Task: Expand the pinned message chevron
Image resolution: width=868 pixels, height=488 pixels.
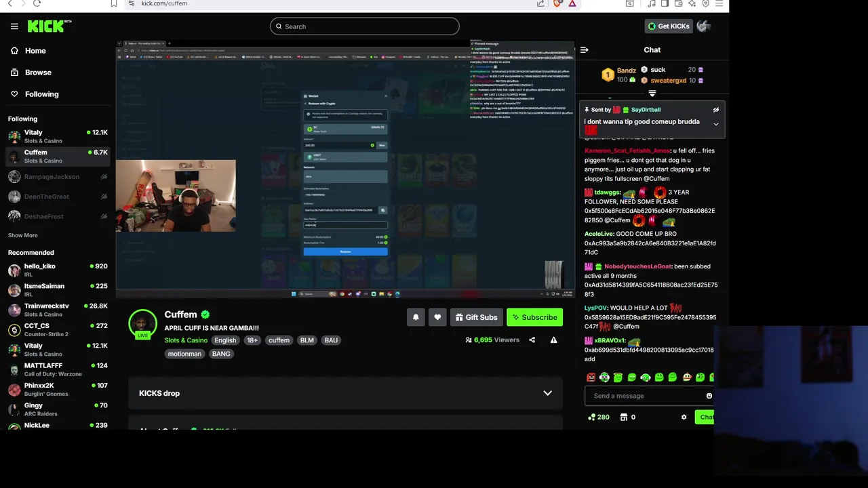Action: [x=715, y=124]
